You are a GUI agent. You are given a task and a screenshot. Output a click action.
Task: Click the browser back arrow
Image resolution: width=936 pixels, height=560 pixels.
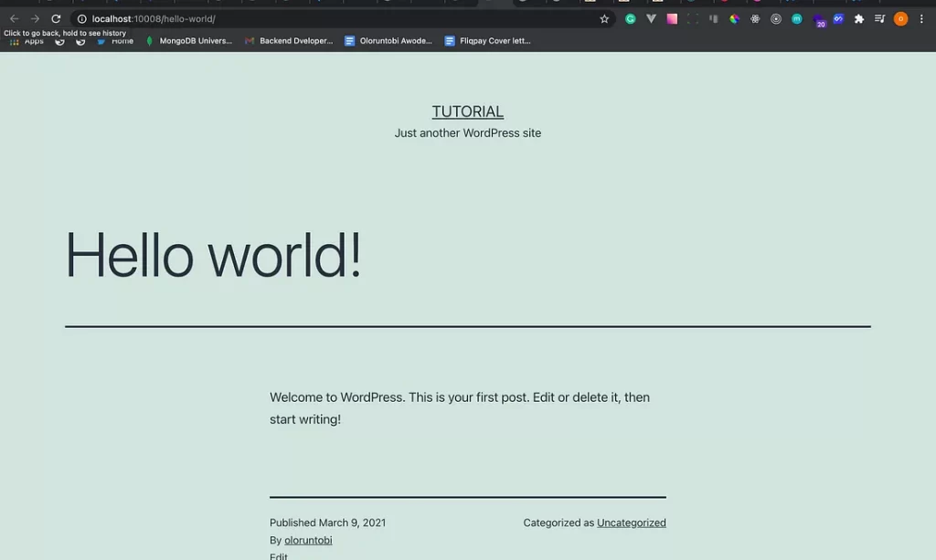14,18
